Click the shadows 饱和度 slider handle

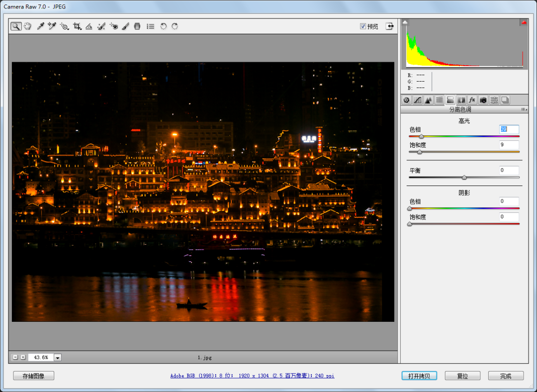410,224
